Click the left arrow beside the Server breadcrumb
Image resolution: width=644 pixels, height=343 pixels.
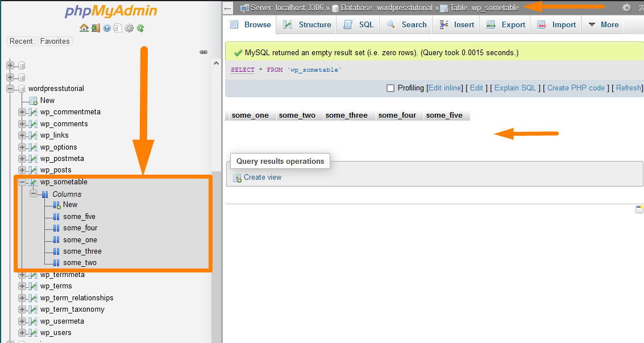[x=228, y=8]
